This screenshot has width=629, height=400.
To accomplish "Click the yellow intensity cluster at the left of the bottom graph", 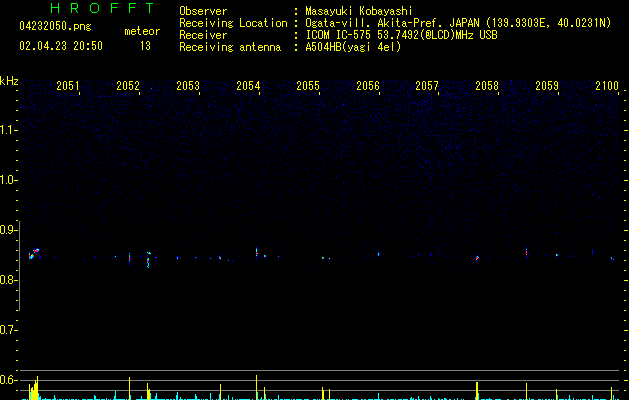I will click(x=34, y=388).
